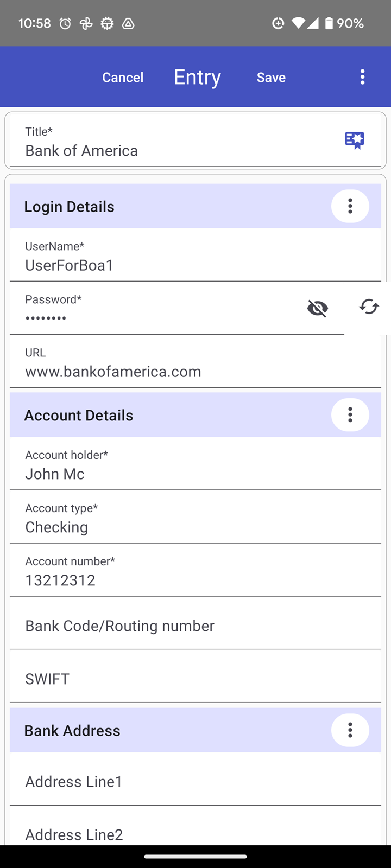Tap the alarm icon in status bar
The height and width of the screenshot is (868, 391).
(65, 23)
